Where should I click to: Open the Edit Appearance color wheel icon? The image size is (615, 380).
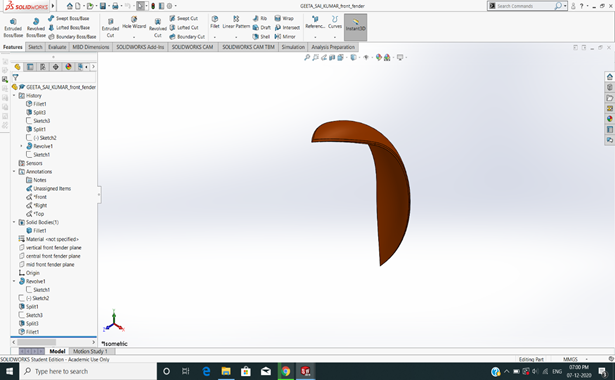point(378,57)
